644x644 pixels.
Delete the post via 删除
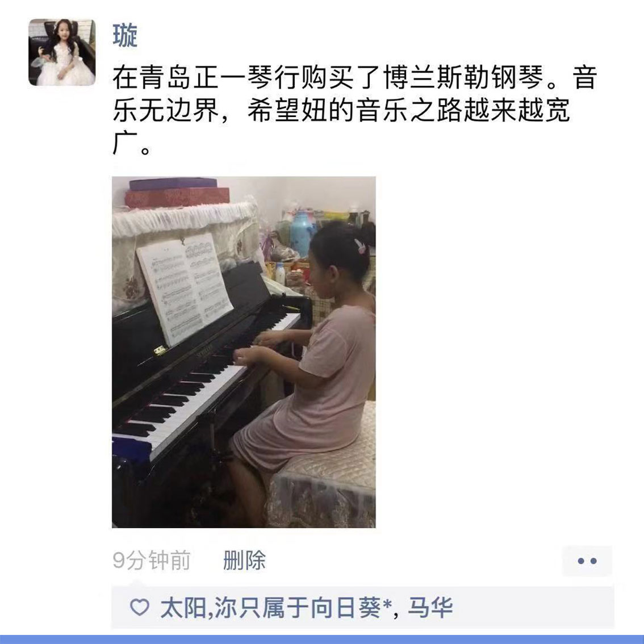click(244, 560)
